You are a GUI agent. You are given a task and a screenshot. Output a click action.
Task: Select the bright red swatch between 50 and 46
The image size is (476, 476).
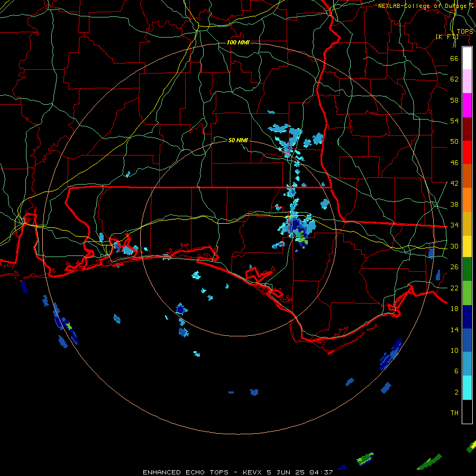pyautogui.click(x=467, y=152)
